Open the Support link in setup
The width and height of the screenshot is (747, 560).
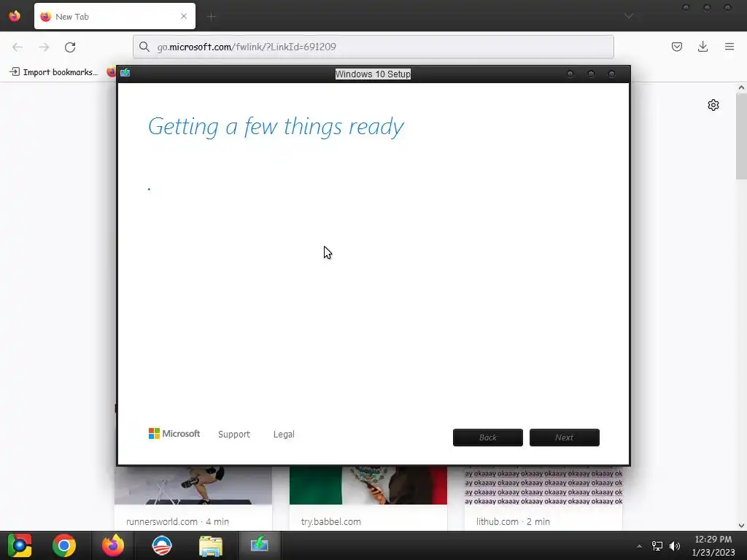click(x=234, y=435)
